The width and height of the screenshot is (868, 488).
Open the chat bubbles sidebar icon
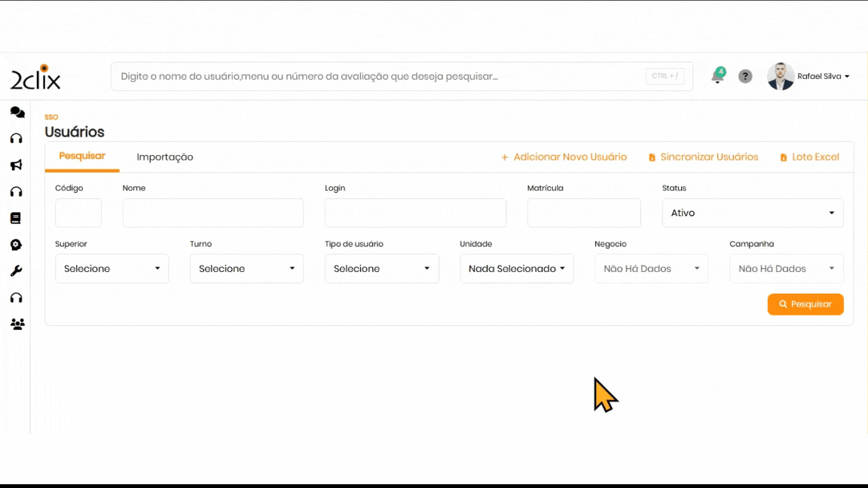point(17,112)
